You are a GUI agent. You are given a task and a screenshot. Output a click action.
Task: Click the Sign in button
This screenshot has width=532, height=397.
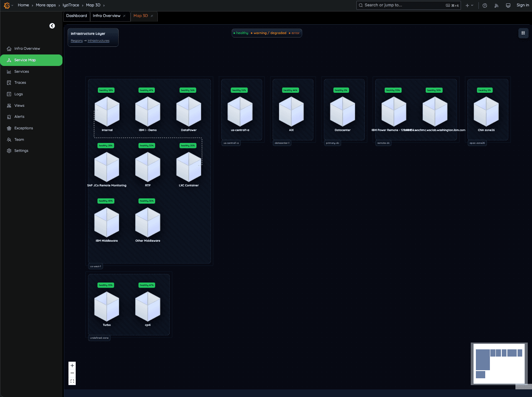pos(523,5)
